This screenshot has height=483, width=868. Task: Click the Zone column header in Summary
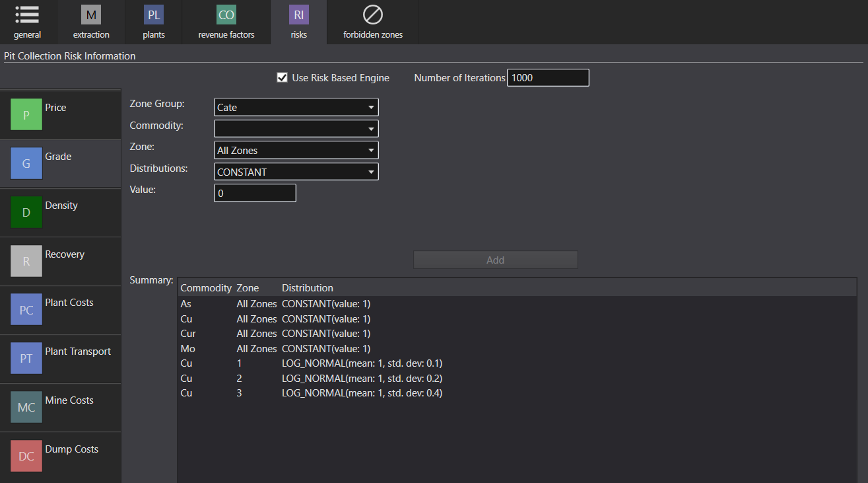click(x=248, y=288)
